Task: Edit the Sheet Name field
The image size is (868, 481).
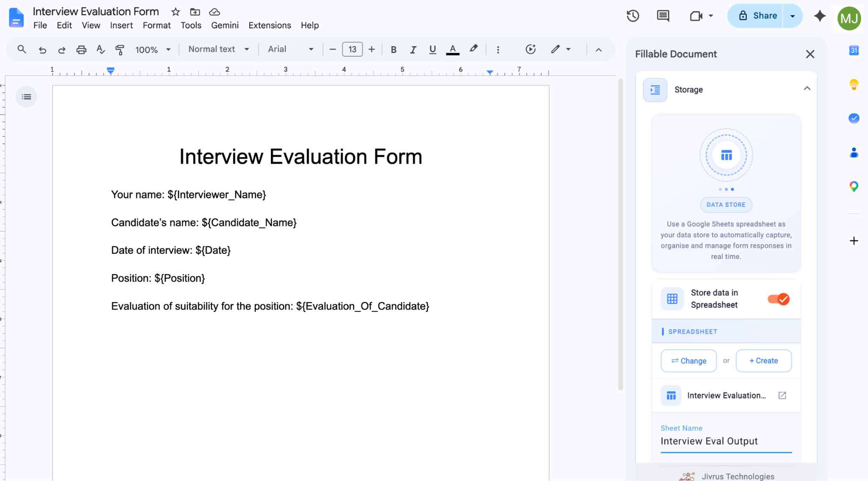Action: click(x=726, y=441)
